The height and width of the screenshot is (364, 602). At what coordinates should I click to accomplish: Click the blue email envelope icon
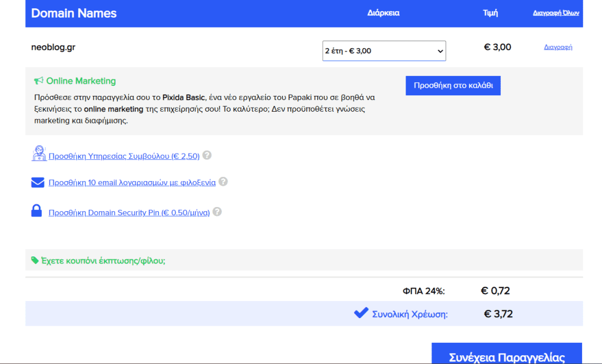click(38, 183)
